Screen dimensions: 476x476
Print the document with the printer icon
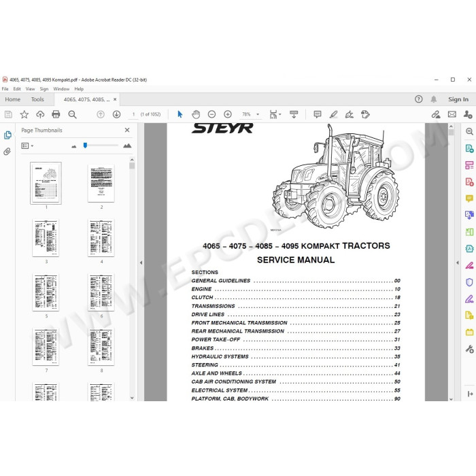[x=56, y=114]
